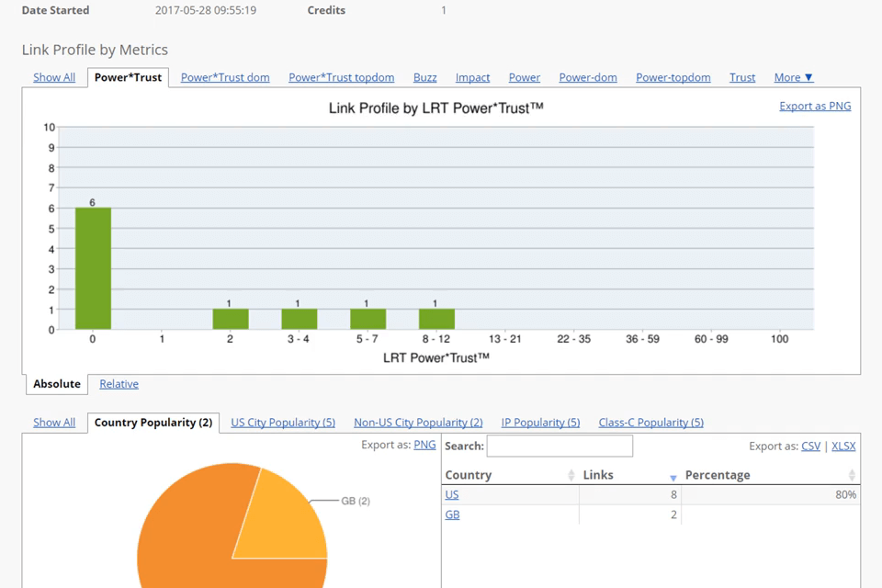Click the GB links count 2
882x588 pixels.
click(673, 514)
